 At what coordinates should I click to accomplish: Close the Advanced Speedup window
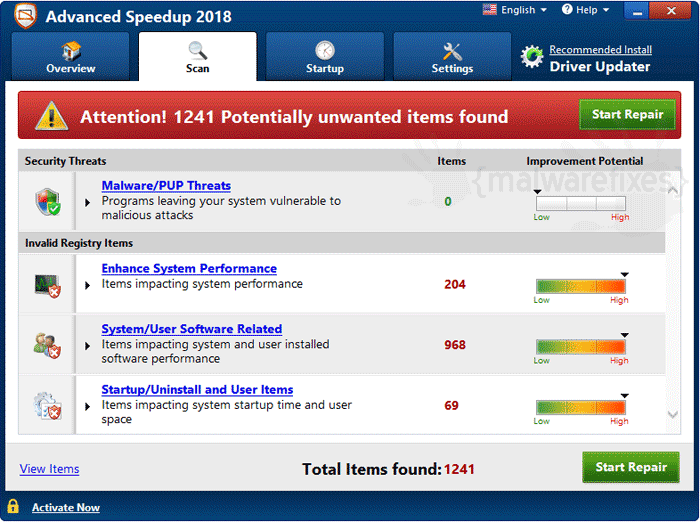(671, 11)
